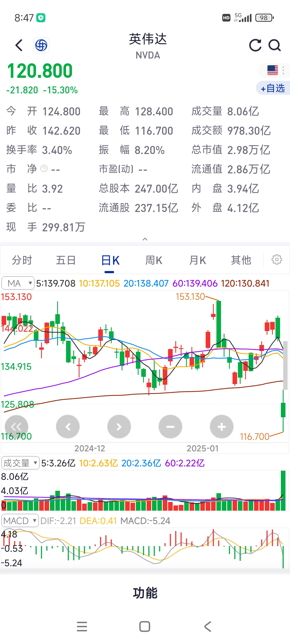The height and width of the screenshot is (644, 290).
Task: Tap the MA 5:139.708 readout
Action: [x=56, y=283]
